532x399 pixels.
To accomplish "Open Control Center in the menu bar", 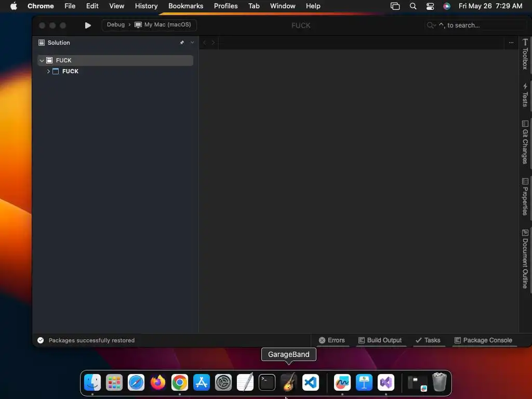I will (430, 6).
